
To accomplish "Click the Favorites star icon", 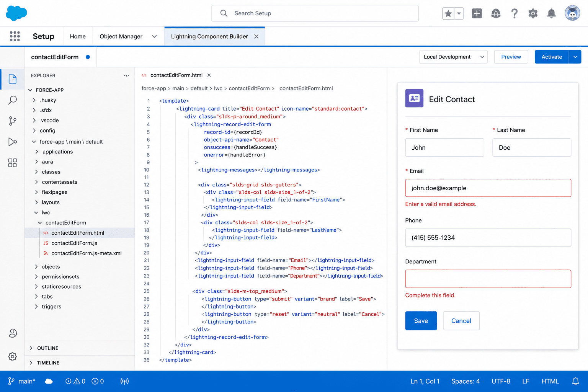I will coord(448,13).
